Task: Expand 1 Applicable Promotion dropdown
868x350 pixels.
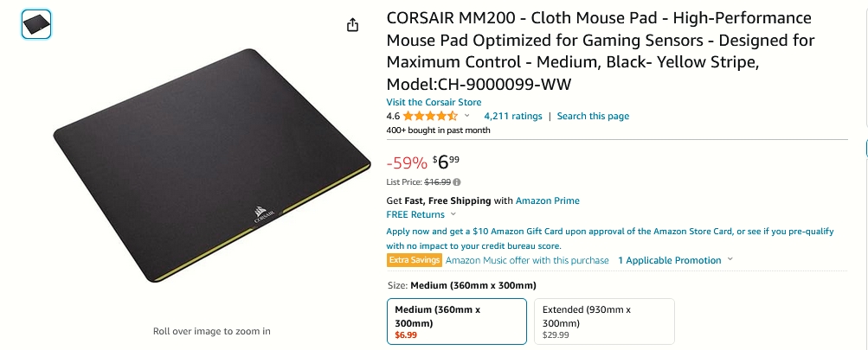Action: (675, 260)
